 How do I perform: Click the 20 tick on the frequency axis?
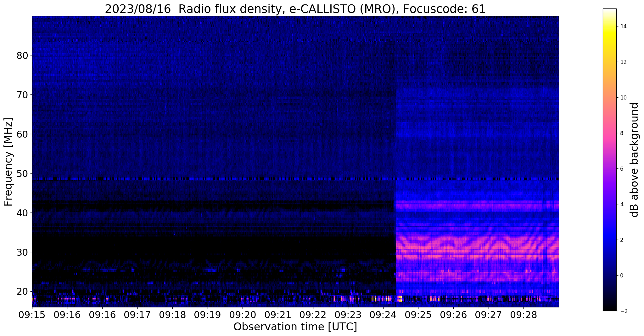pyautogui.click(x=22, y=291)
